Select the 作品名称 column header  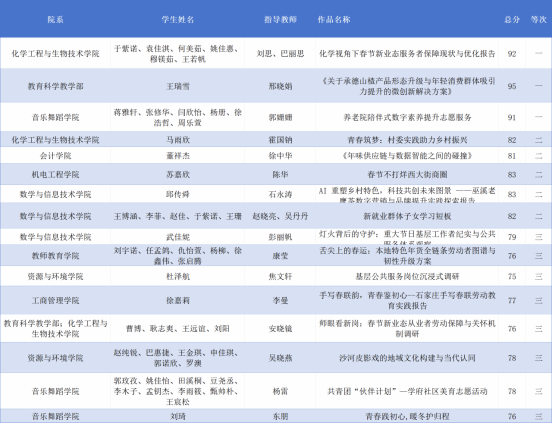click(x=334, y=20)
